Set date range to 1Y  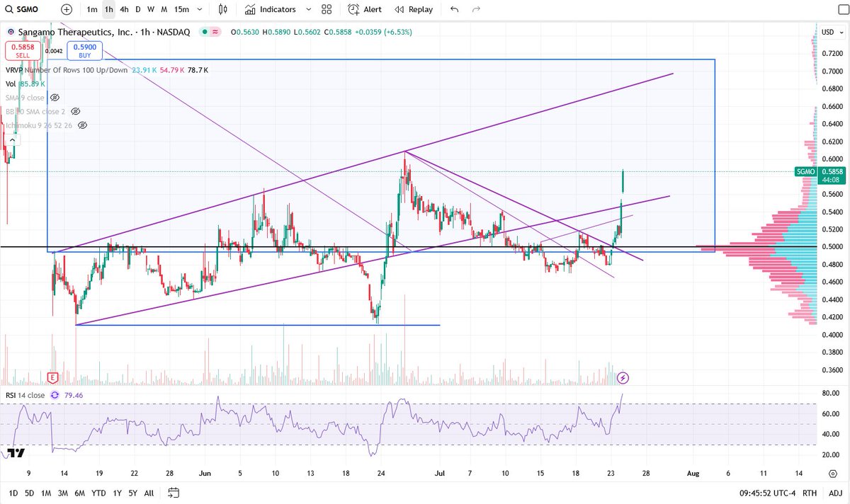pyautogui.click(x=117, y=493)
